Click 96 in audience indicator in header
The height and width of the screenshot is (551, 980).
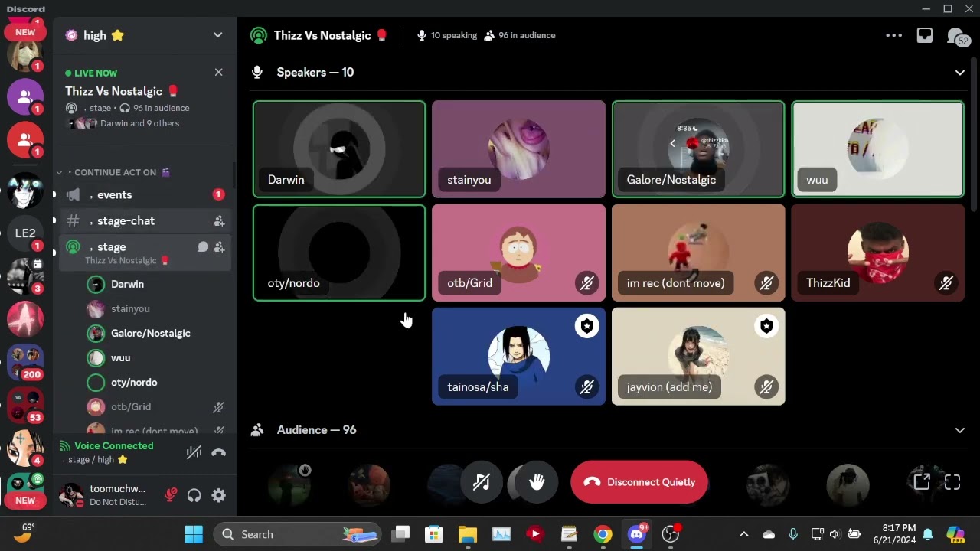pyautogui.click(x=520, y=35)
